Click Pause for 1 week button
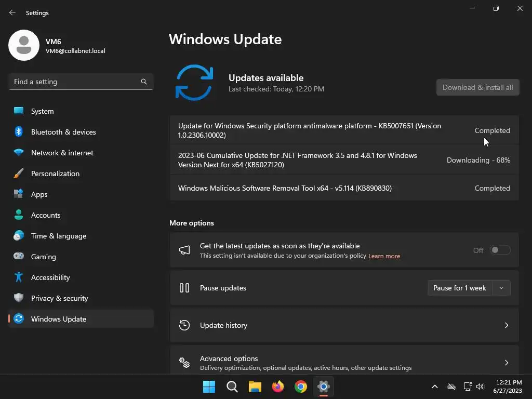The image size is (532, 399). click(460, 288)
